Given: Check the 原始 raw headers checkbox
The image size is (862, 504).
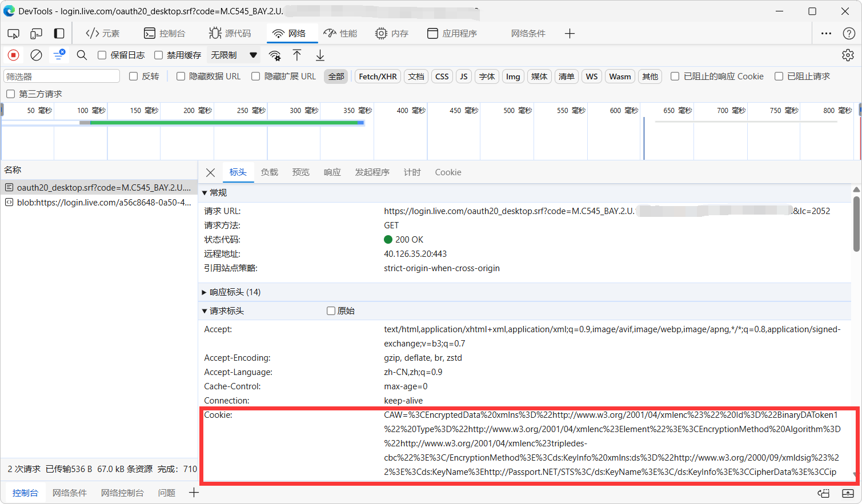Looking at the screenshot, I should tap(331, 311).
